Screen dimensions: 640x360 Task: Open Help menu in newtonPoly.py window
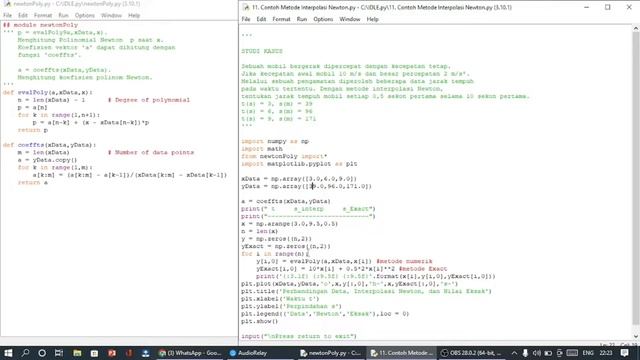134,16
